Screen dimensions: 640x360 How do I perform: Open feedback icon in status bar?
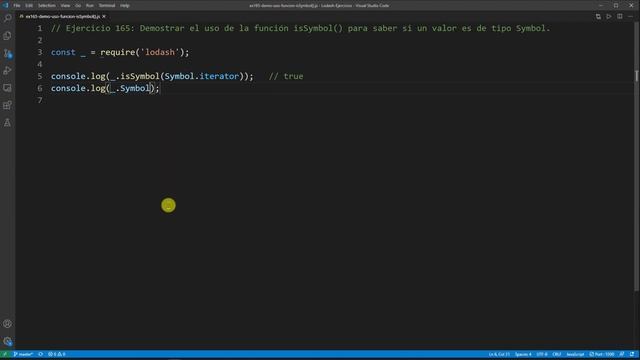[x=622, y=354]
